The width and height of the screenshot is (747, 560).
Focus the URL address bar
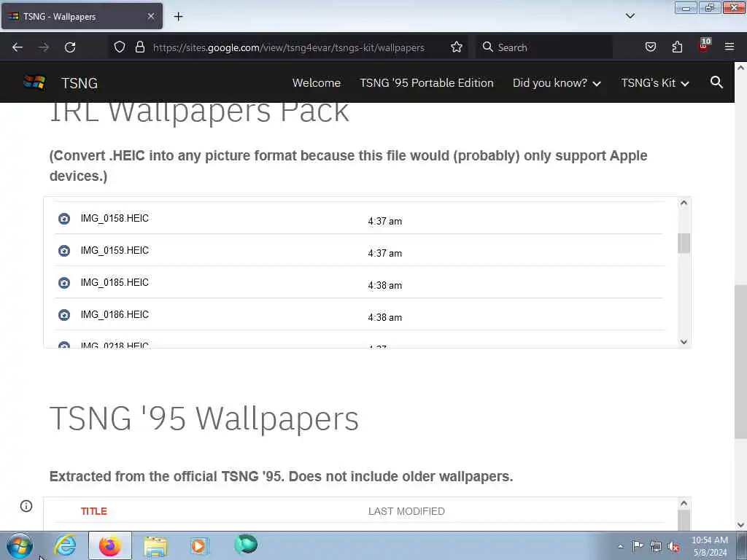coord(288,47)
